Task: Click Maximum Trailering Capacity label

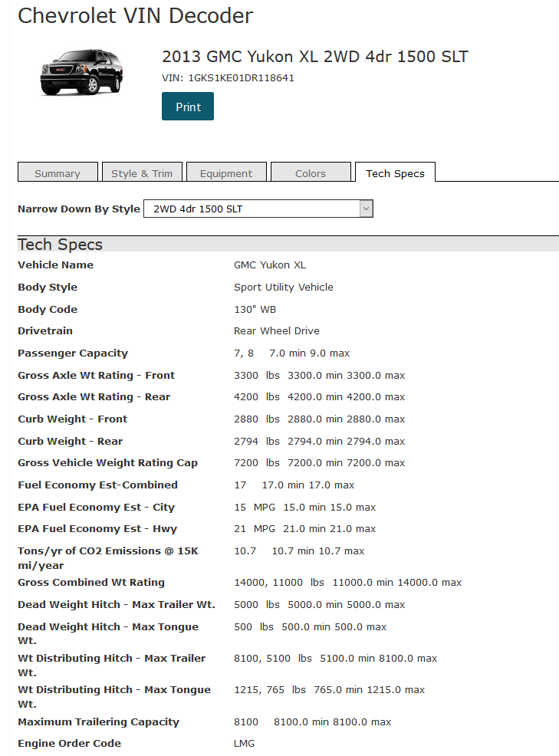Action: [98, 721]
